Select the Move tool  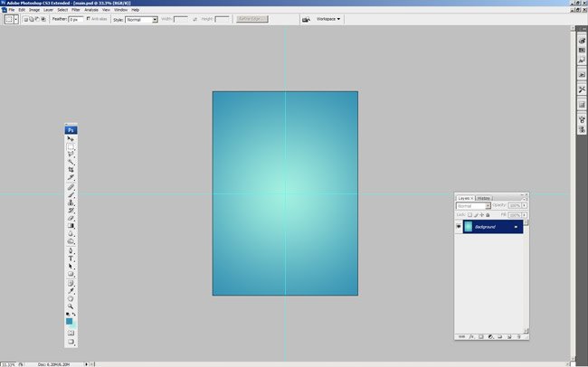71,139
